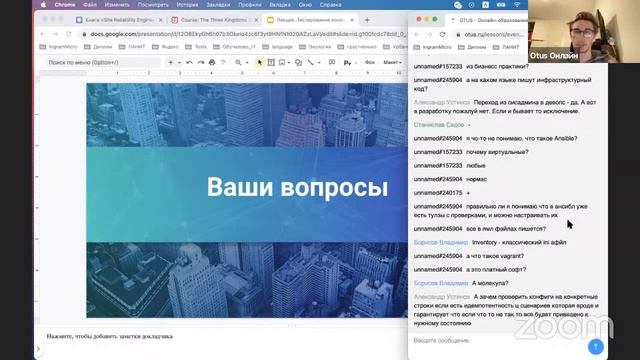640x360 pixels.
Task: Click the input source A icon in menu bar
Action: 485,5
